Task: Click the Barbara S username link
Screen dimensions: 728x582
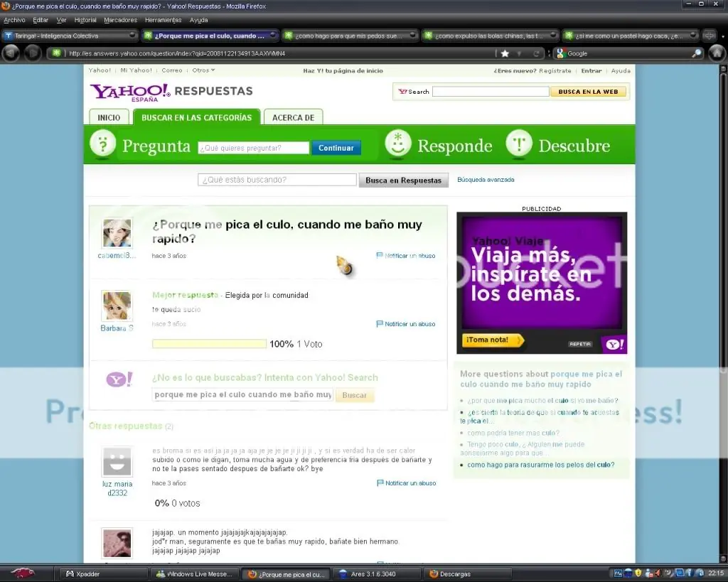Action: click(x=117, y=328)
